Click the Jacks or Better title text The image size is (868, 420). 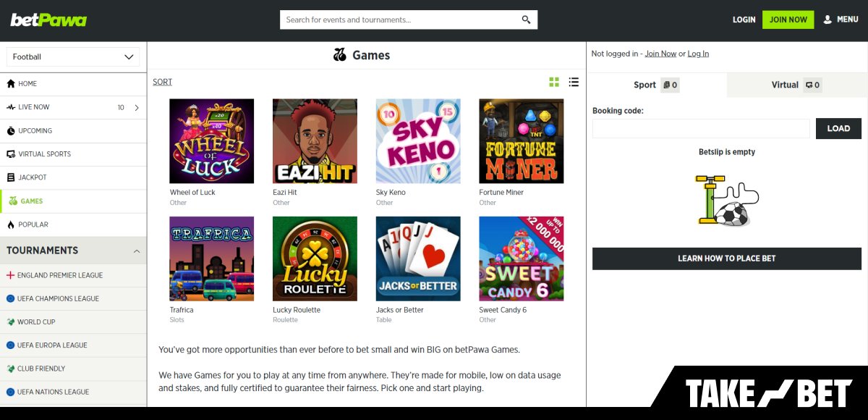400,310
